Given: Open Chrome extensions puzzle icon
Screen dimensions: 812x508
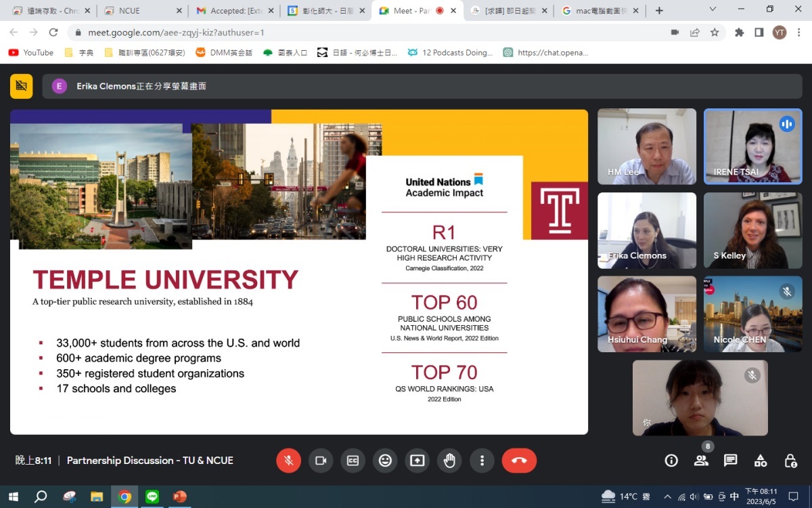Looking at the screenshot, I should point(740,33).
